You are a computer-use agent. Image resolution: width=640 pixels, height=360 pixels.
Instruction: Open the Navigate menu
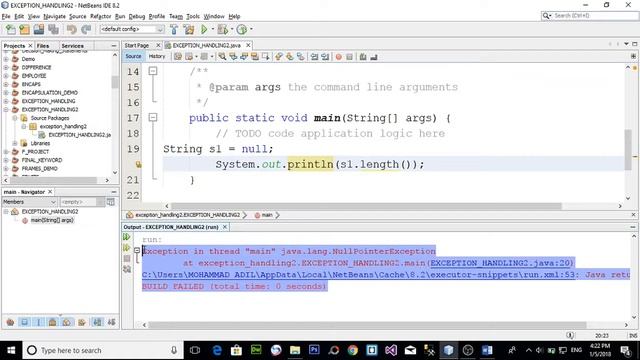(x=54, y=16)
